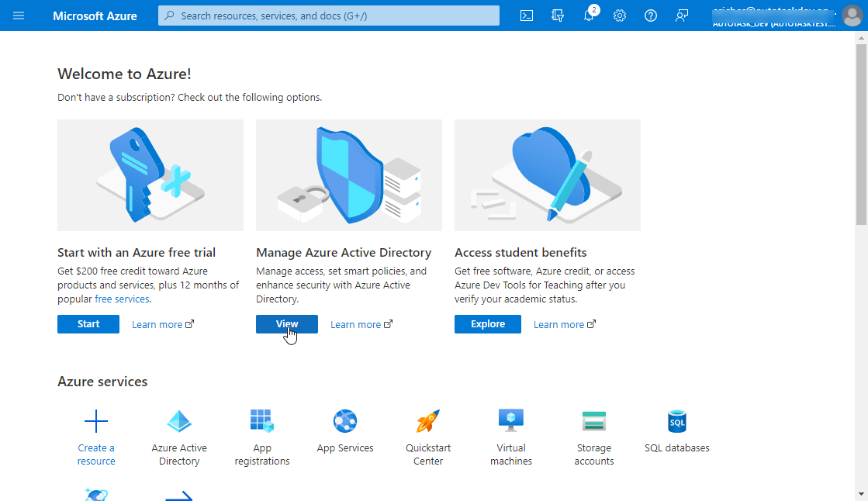Open the Help question mark icon
868x501 pixels.
coord(651,16)
